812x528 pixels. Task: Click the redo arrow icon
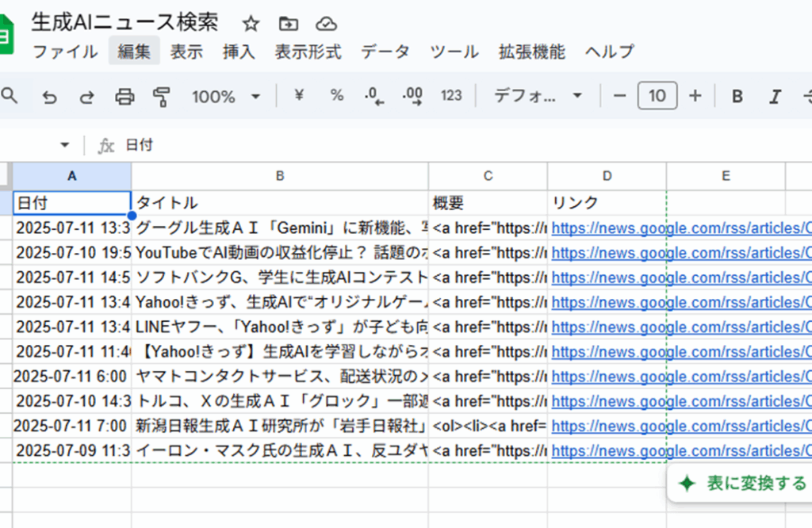(86, 97)
